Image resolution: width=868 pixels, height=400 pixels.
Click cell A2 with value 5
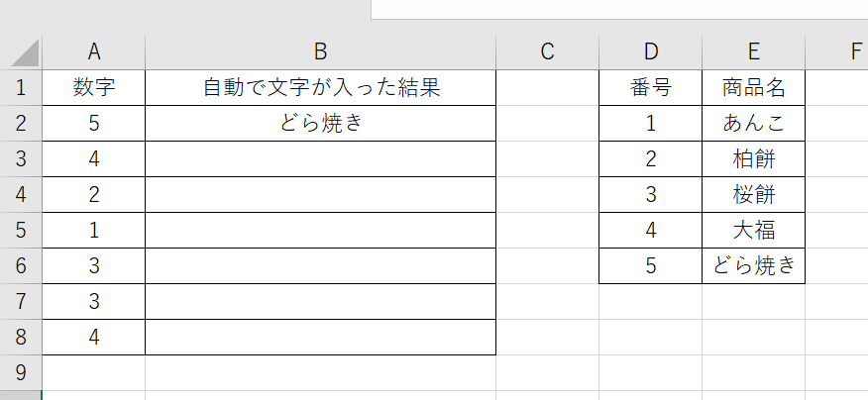click(x=94, y=124)
